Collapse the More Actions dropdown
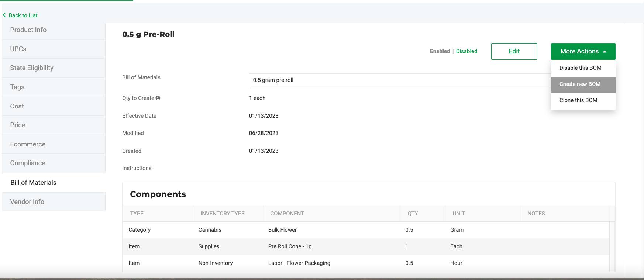The width and height of the screenshot is (644, 280). [x=583, y=51]
